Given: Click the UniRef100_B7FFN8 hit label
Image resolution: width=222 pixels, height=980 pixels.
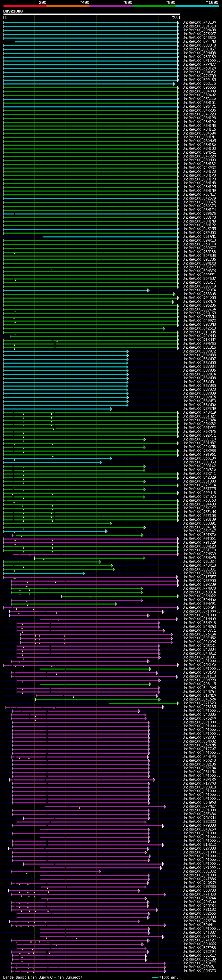Looking at the screenshot, I should pos(199,41).
